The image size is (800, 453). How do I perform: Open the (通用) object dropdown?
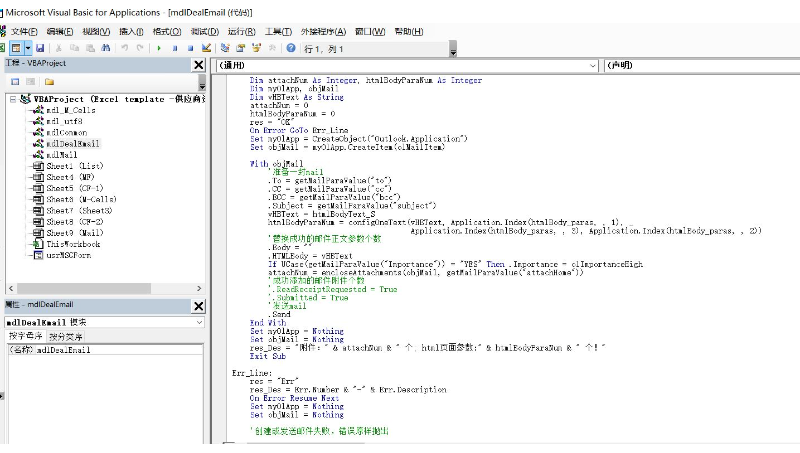(592, 66)
